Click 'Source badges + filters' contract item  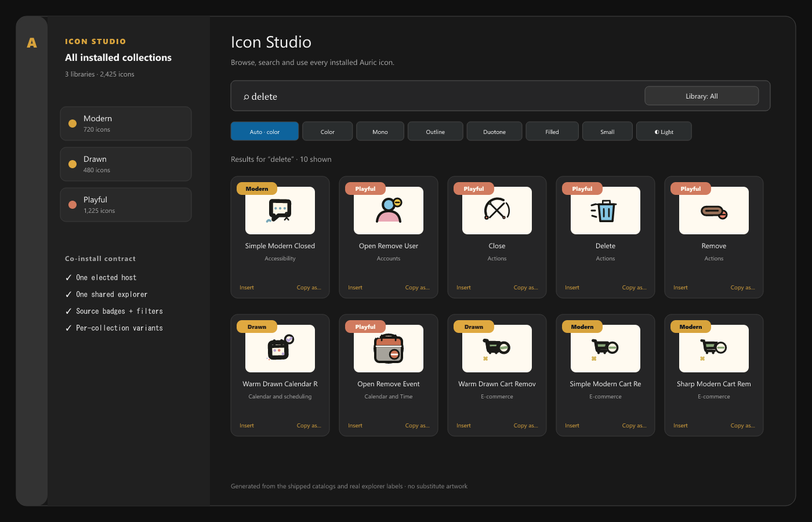(x=114, y=311)
